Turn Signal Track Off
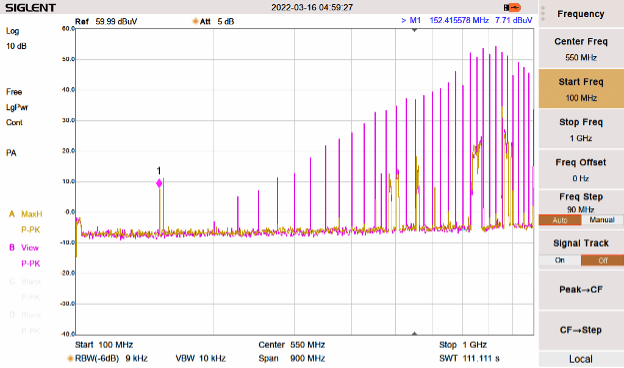This screenshot has height=368, width=624. [602, 260]
